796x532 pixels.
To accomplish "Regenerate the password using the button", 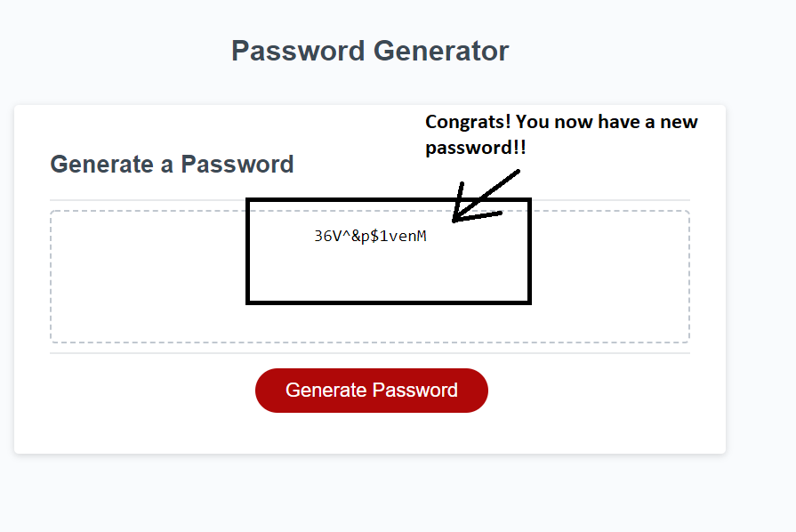I will point(371,390).
